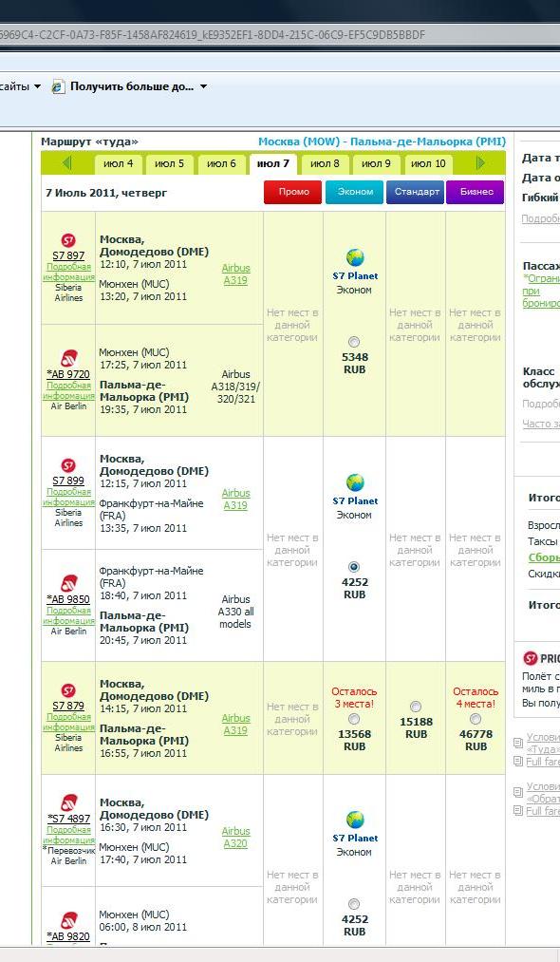The image size is (560, 962).
Task: Click the Internet Explorer icon on favorites bar
Action: tap(58, 86)
